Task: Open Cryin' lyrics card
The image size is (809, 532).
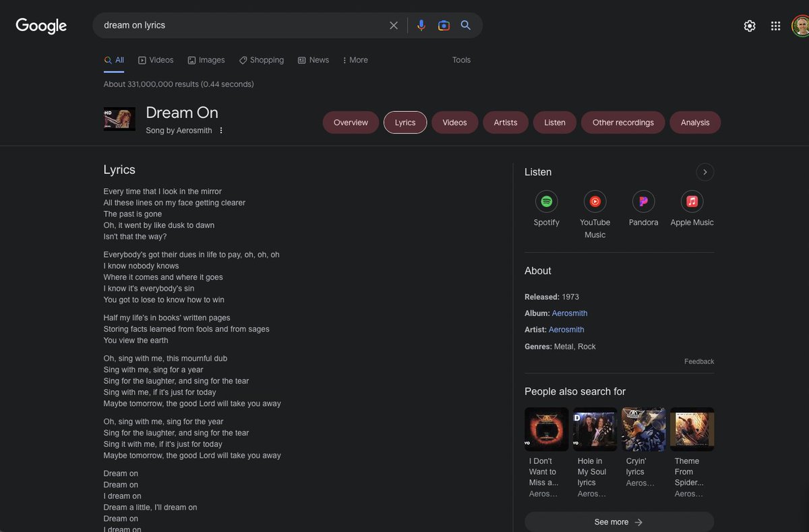Action: 643,448
